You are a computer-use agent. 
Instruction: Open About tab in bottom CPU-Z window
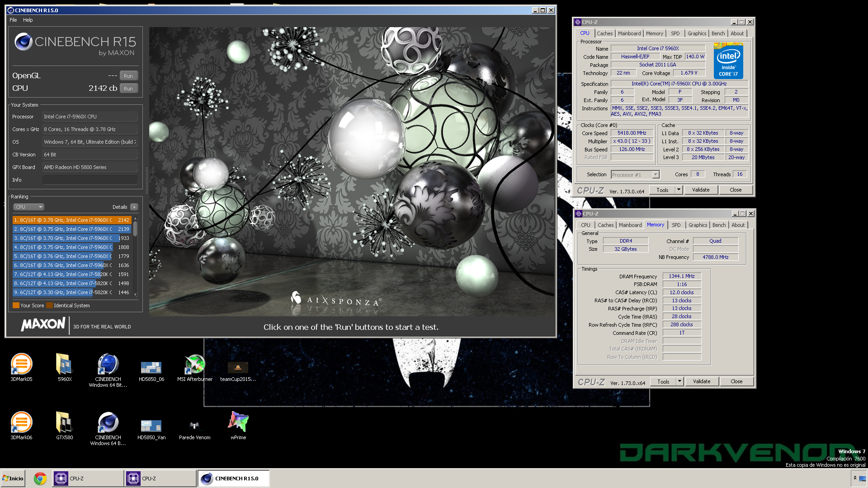[x=738, y=225]
